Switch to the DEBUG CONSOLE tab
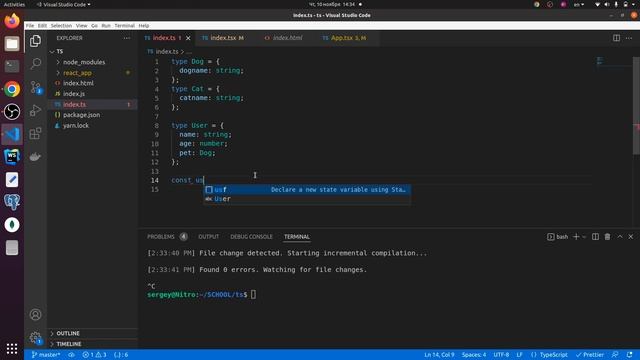Image resolution: width=640 pixels, height=360 pixels. coord(251,237)
